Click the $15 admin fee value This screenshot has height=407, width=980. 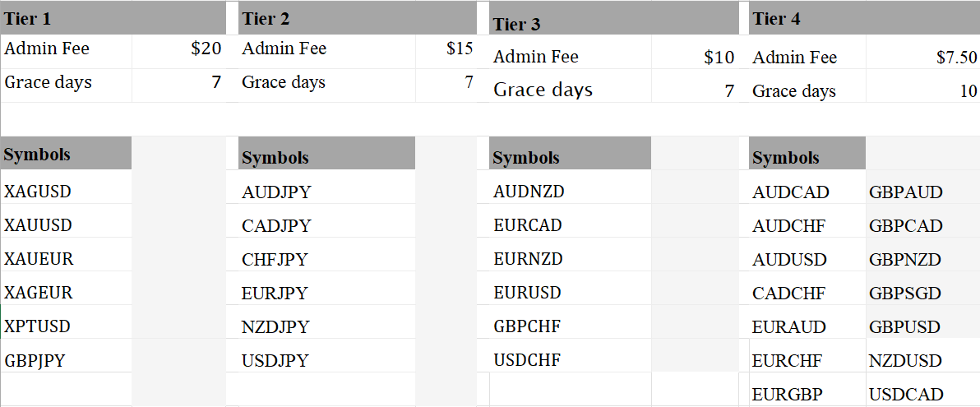(x=460, y=49)
